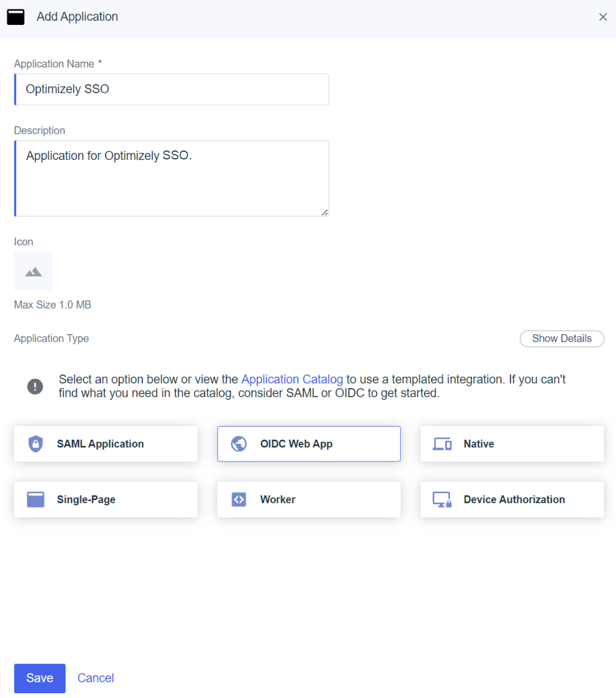
Task: Expand application type info with Show Details
Action: tap(561, 339)
